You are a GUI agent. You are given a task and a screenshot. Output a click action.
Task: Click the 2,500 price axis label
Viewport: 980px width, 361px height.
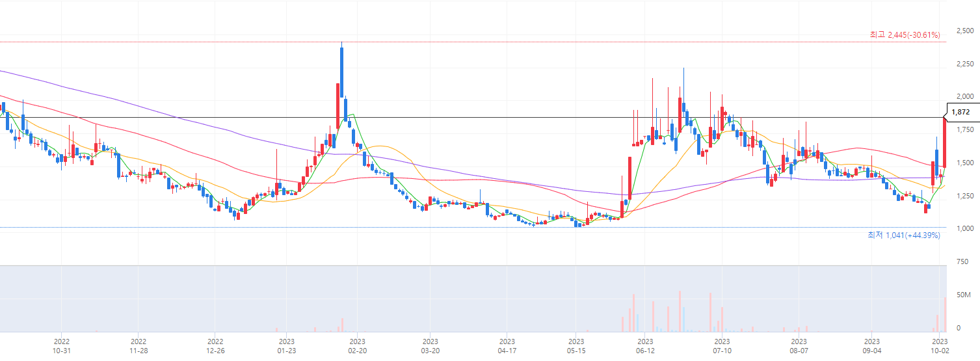pyautogui.click(x=965, y=31)
